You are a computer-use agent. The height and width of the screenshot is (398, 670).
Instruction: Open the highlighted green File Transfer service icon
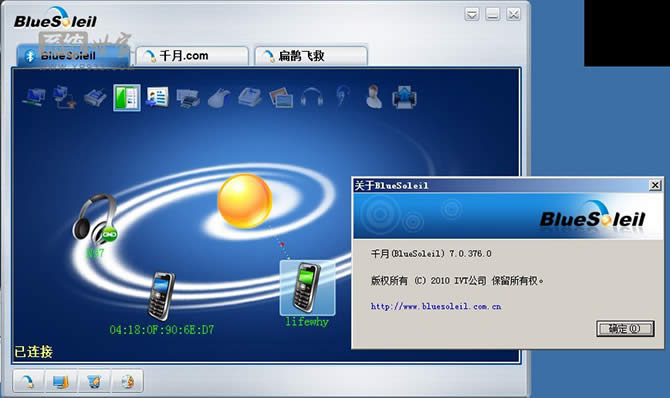[126, 97]
